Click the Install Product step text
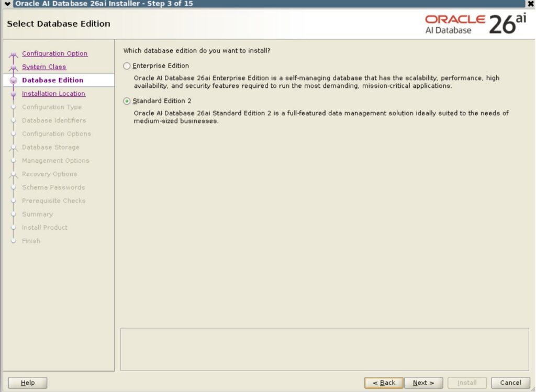Screen dimensions: 536x392 point(45,227)
